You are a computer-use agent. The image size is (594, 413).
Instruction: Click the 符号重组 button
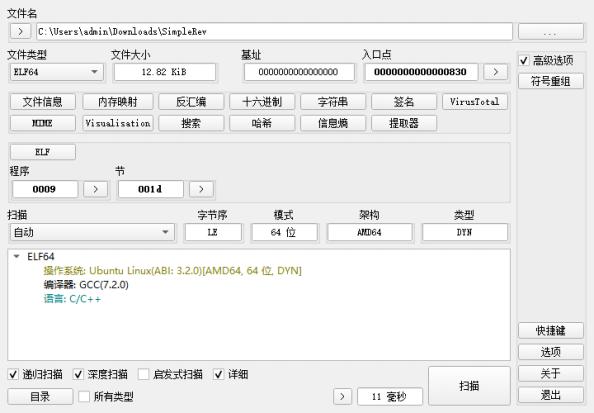550,81
